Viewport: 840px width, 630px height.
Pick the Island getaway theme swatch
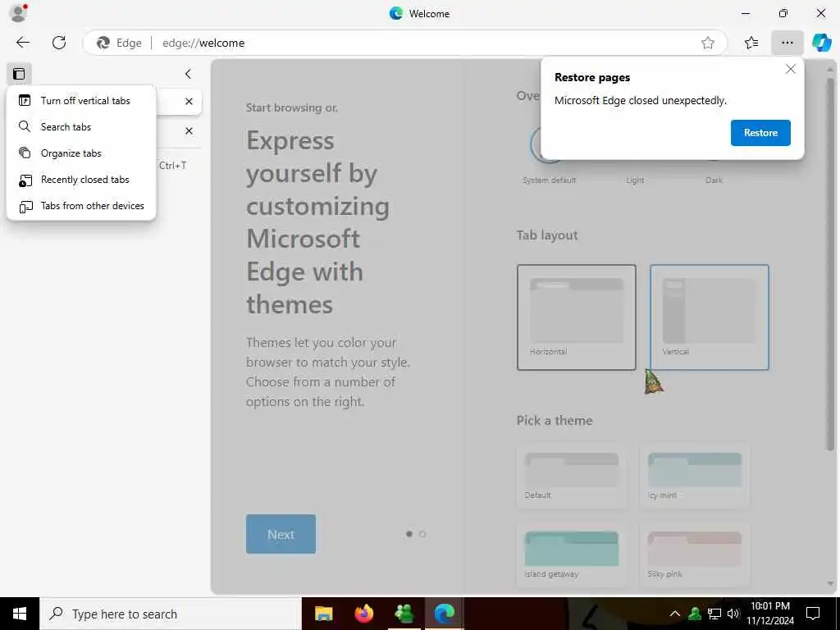pos(572,555)
